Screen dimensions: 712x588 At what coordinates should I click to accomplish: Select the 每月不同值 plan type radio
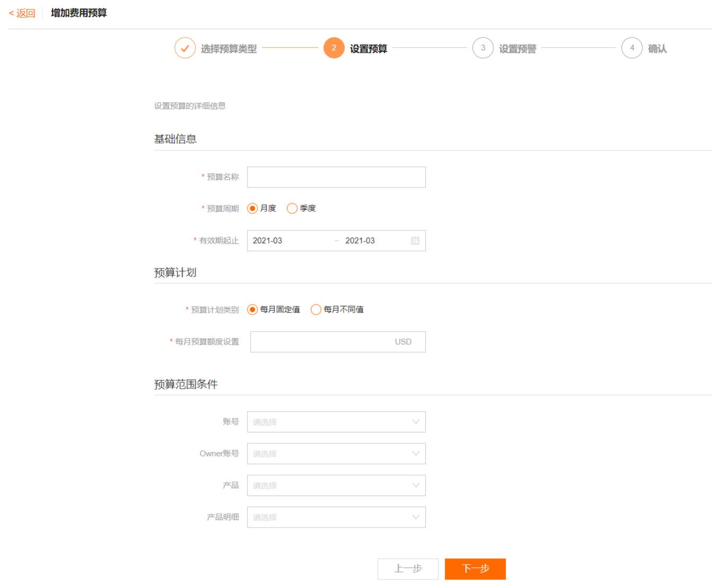point(316,309)
